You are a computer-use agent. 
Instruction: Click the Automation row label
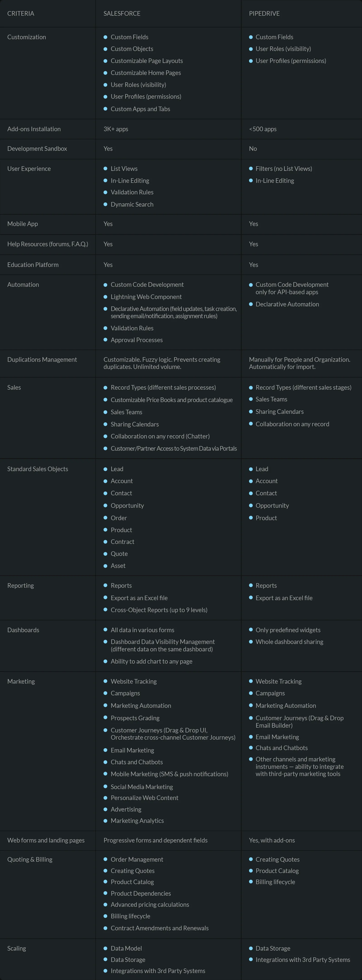23,284
